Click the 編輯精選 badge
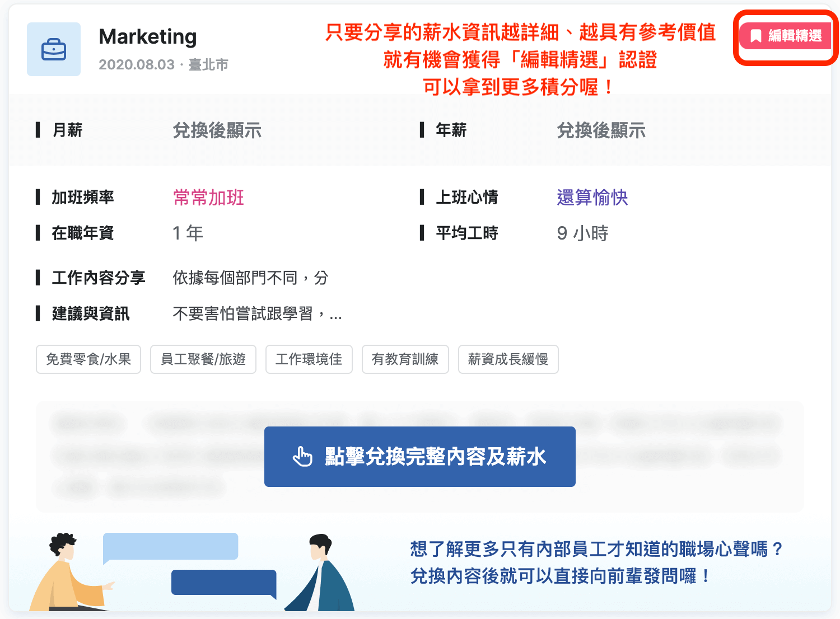 click(785, 36)
